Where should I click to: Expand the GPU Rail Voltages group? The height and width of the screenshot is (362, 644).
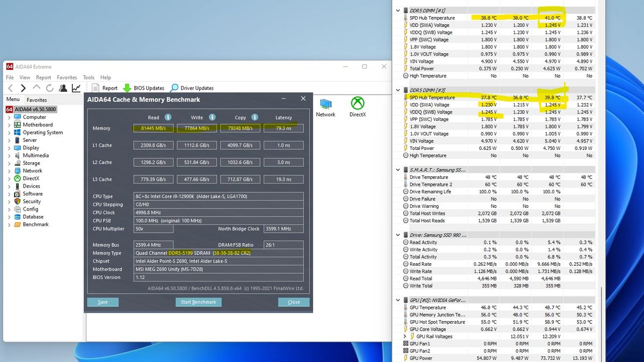405,336
